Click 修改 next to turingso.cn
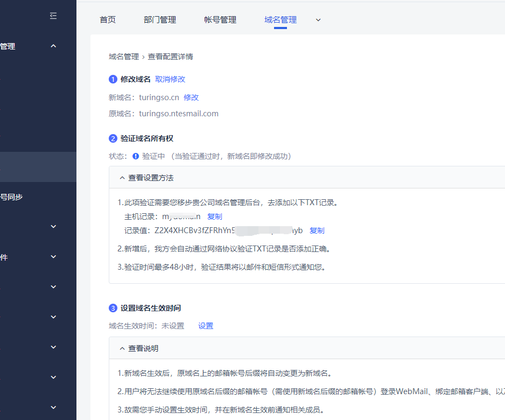Viewport: 505px width, 420px height. click(191, 97)
